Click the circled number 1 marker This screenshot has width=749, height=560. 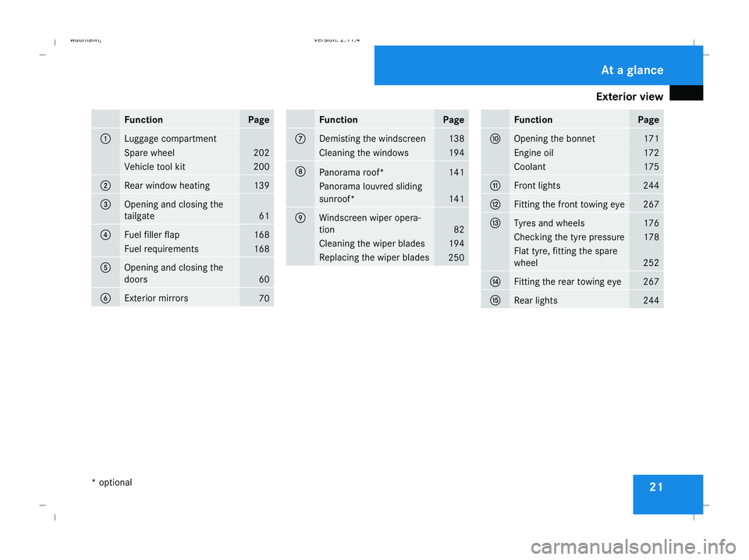(x=105, y=139)
